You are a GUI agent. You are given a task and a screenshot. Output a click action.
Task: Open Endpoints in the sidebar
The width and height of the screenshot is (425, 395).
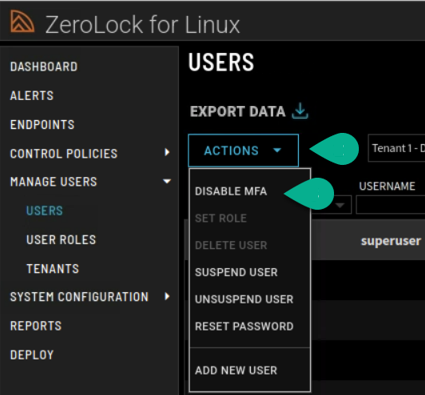[x=42, y=125]
